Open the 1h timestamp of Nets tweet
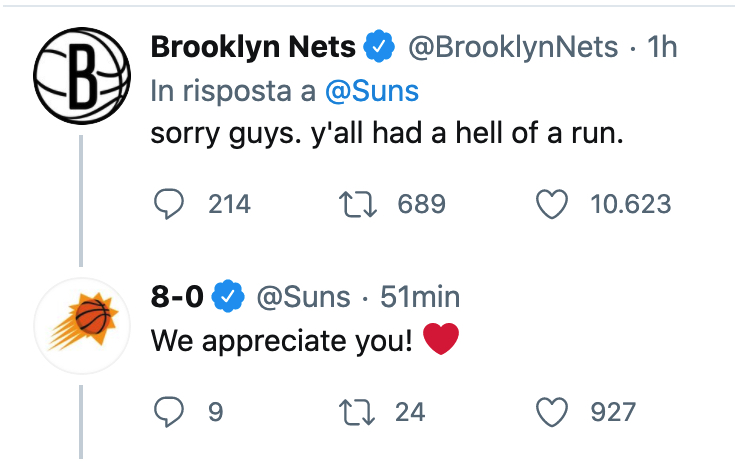Viewport: 738px width, 462px height. click(662, 47)
